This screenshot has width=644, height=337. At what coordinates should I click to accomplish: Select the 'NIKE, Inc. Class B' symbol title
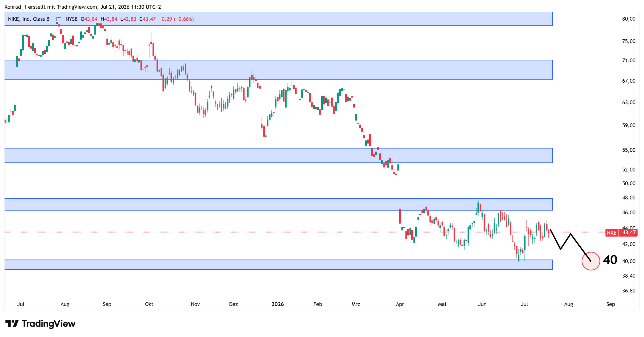[29, 19]
